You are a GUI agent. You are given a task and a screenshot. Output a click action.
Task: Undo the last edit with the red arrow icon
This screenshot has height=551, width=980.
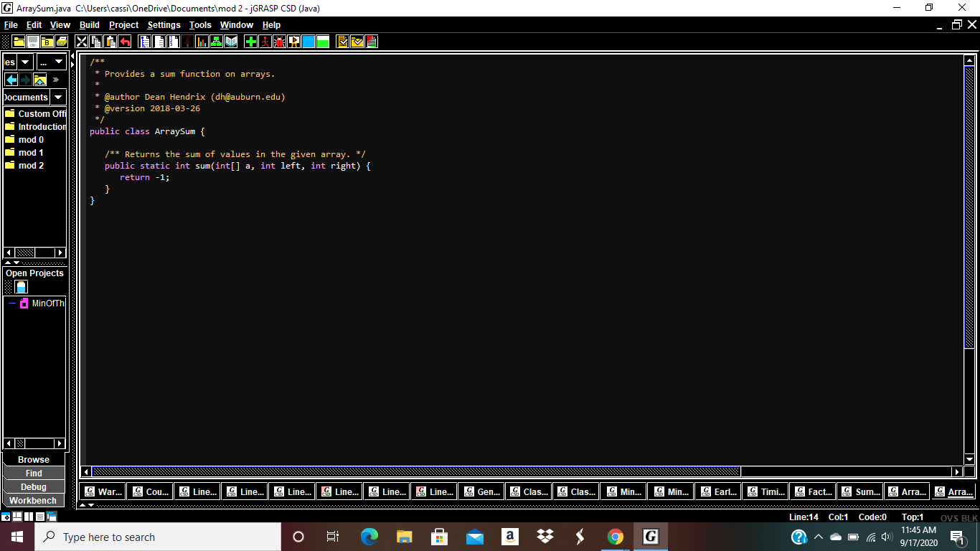pos(125,41)
